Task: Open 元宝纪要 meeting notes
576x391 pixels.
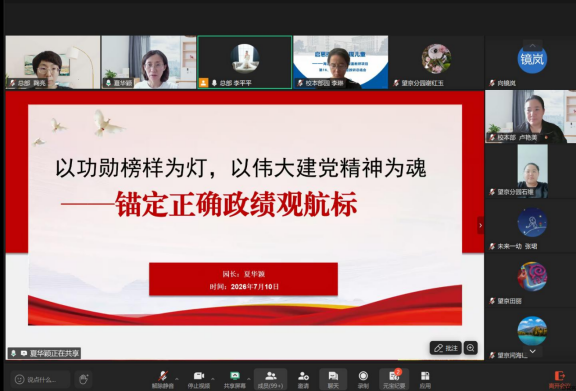Action: point(394,380)
